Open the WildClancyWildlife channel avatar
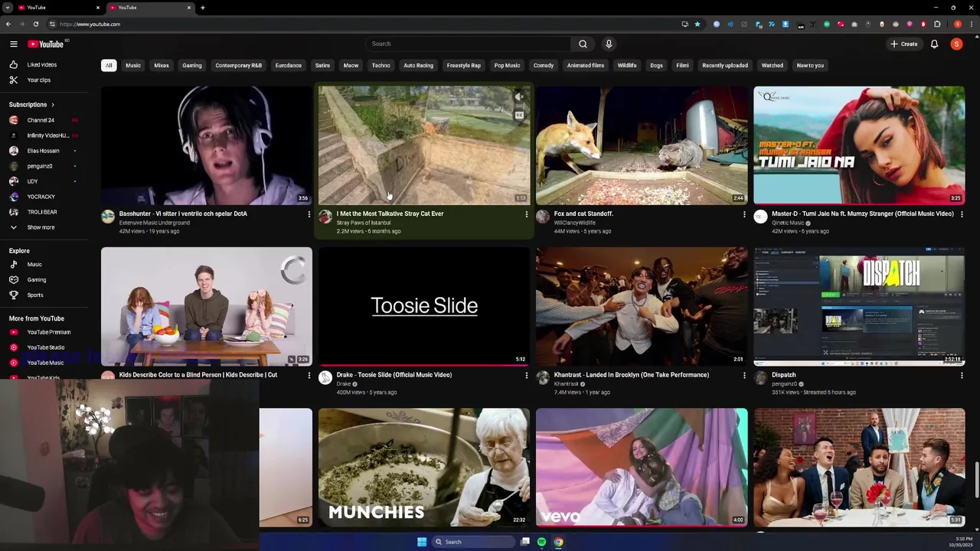The width and height of the screenshot is (980, 551). (543, 217)
